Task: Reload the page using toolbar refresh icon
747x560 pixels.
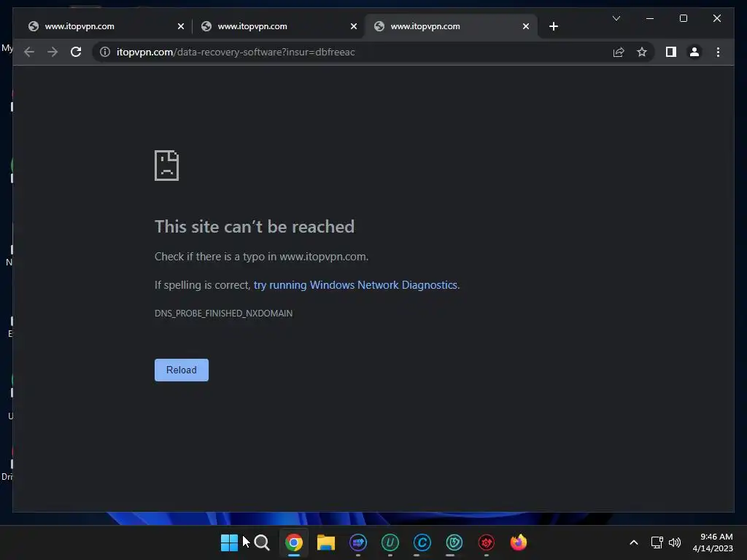Action: [x=76, y=52]
